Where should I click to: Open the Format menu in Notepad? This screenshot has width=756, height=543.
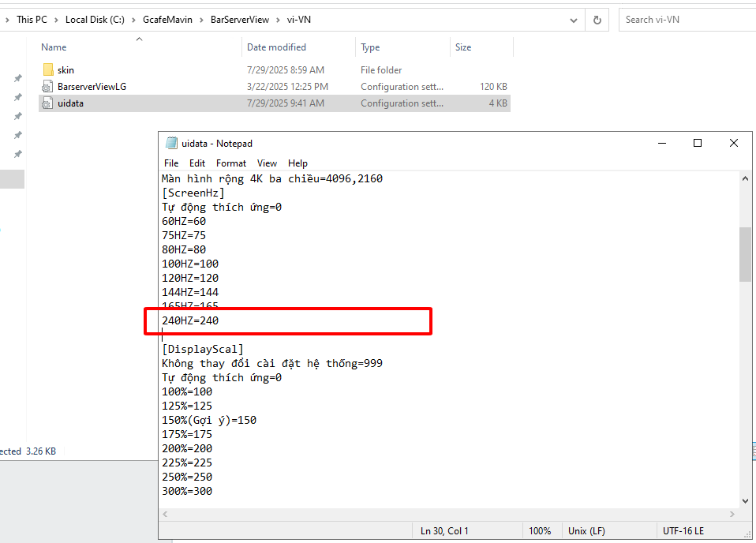coord(231,163)
